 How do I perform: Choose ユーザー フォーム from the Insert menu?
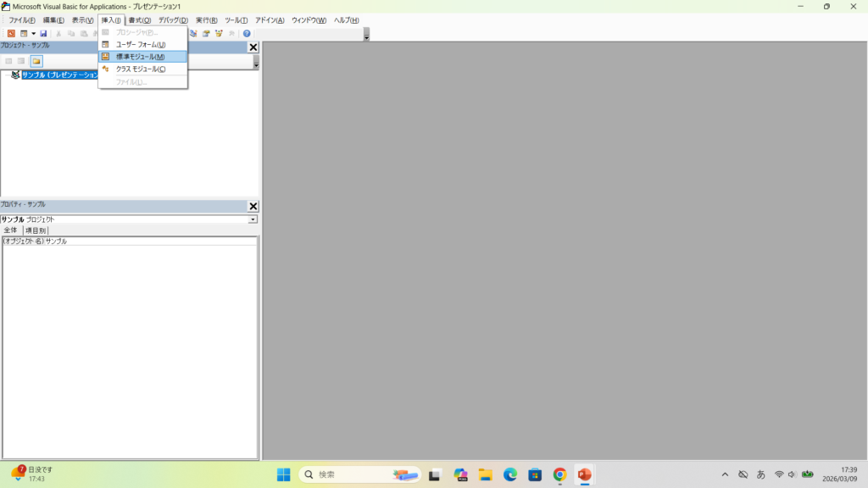click(141, 44)
